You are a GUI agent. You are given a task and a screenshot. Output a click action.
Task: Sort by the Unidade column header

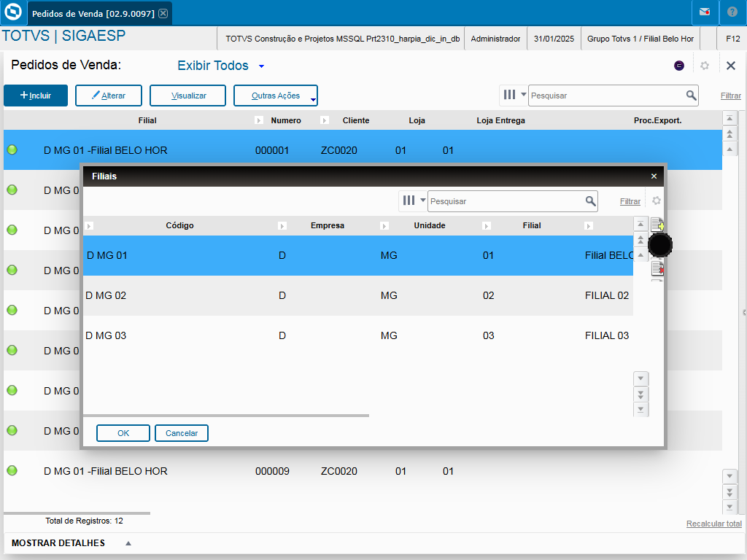(x=429, y=226)
